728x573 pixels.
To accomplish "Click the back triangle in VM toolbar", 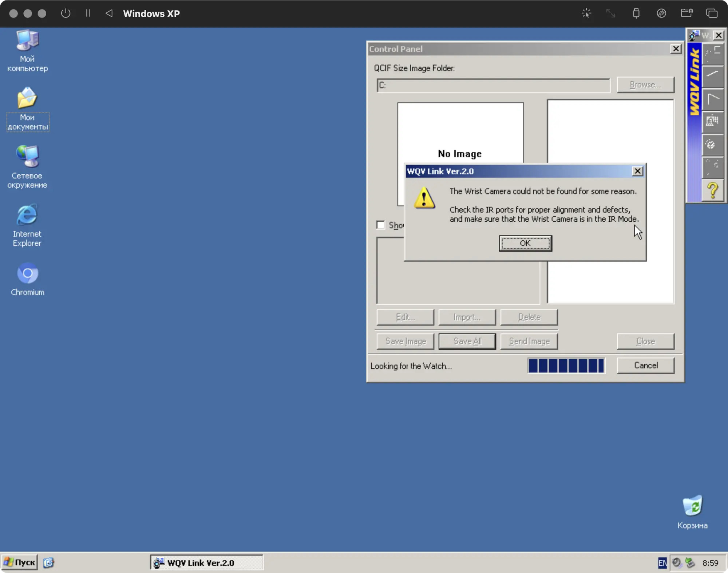I will [109, 13].
